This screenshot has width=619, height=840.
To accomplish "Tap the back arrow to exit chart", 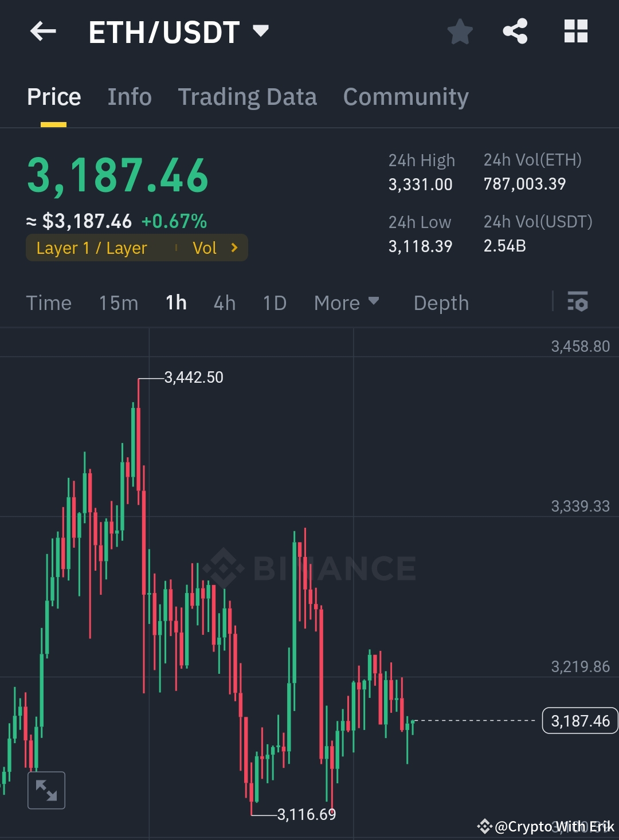I will tap(43, 32).
